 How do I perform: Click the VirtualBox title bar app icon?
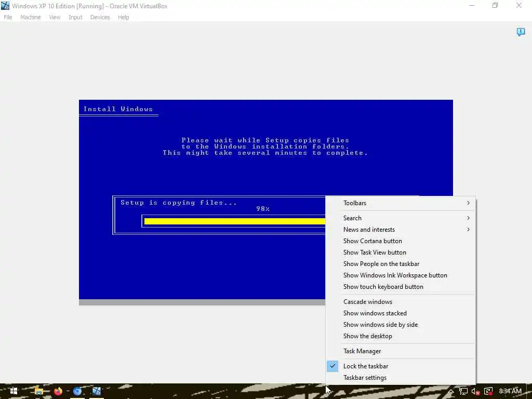[x=5, y=6]
